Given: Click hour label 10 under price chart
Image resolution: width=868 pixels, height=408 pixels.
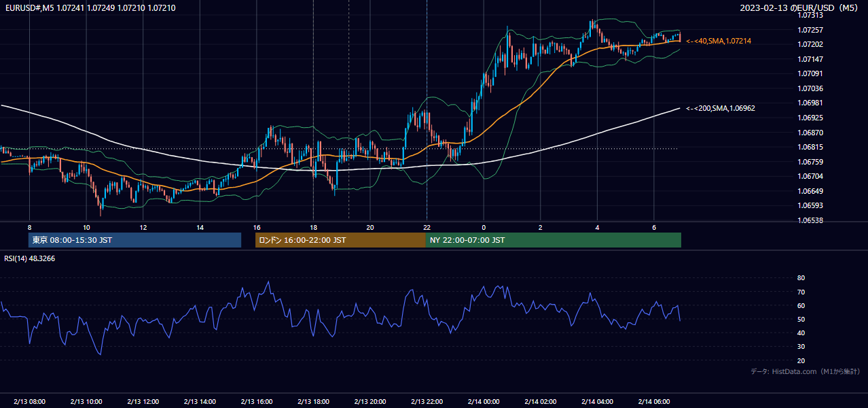Looking at the screenshot, I should tap(86, 227).
